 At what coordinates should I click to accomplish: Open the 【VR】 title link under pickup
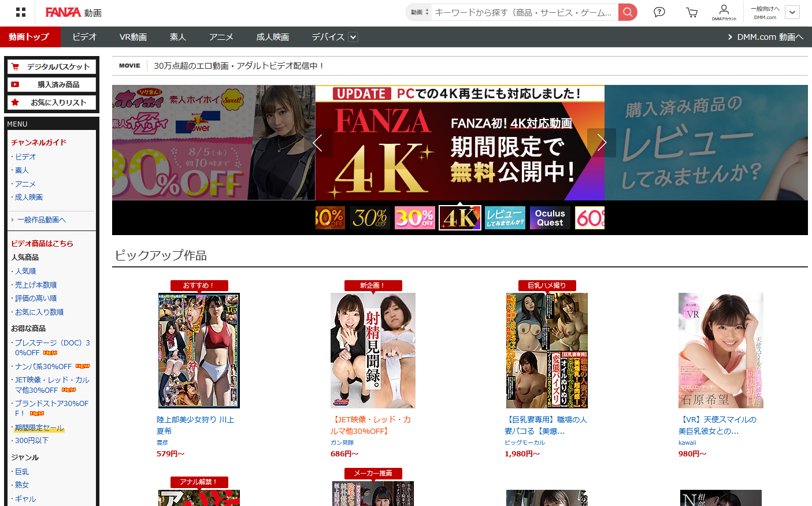tap(717, 425)
